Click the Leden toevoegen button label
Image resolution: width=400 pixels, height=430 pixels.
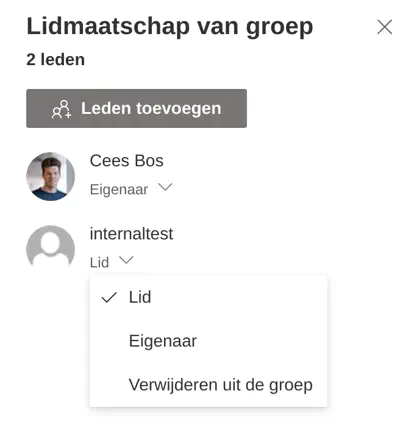pos(151,108)
